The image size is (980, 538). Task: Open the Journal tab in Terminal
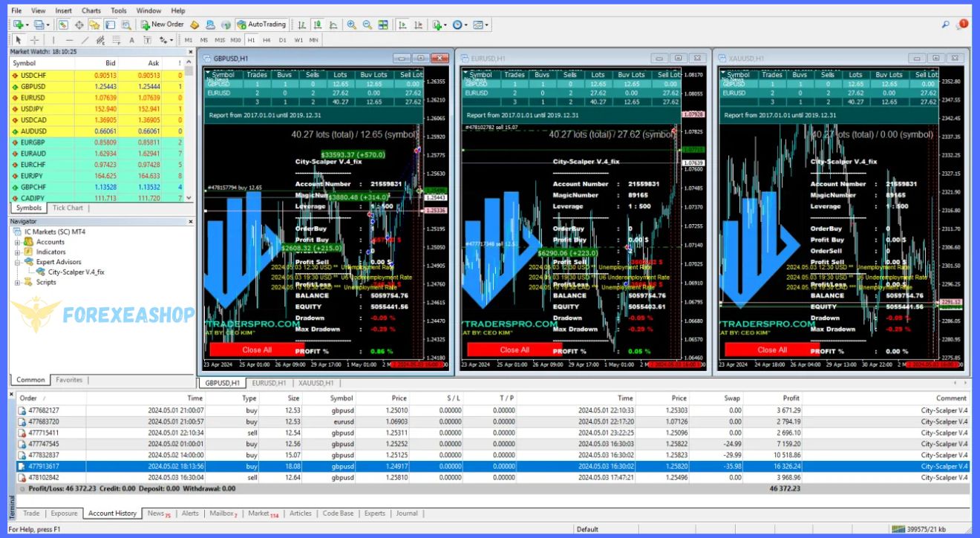407,514
